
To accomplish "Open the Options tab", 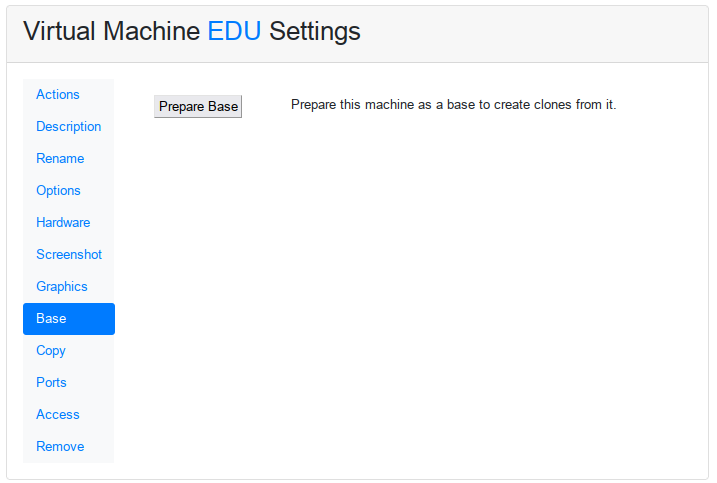I will 69,191.
